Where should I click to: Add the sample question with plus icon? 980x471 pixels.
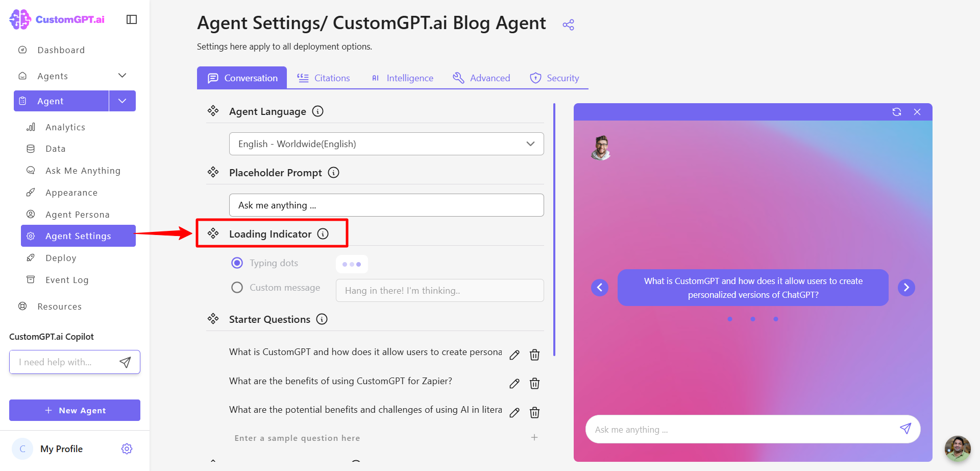point(534,437)
